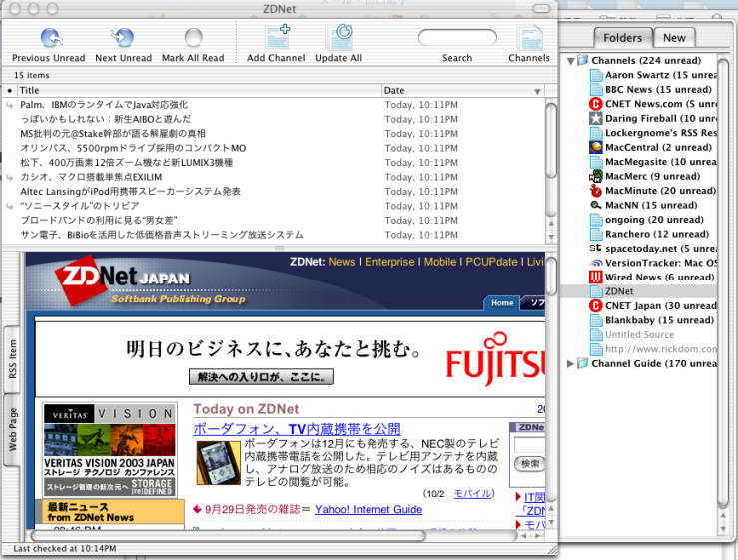
Task: Expand the Channel Guide folder
Action: coord(571,364)
